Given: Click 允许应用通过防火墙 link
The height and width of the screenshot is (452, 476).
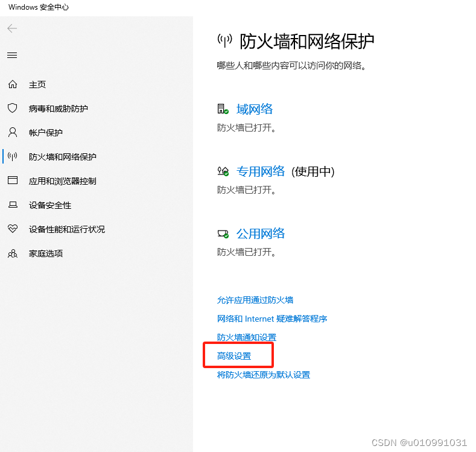Looking at the screenshot, I should 255,300.
